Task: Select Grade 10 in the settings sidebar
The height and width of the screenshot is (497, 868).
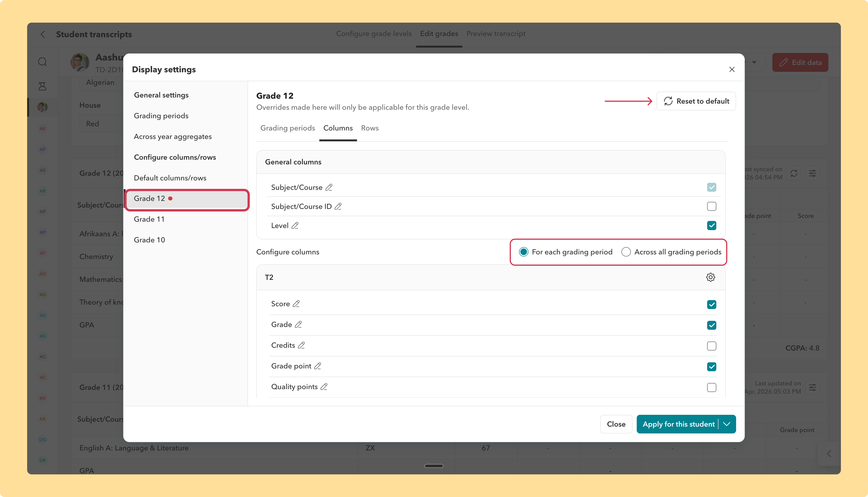Action: click(x=149, y=240)
